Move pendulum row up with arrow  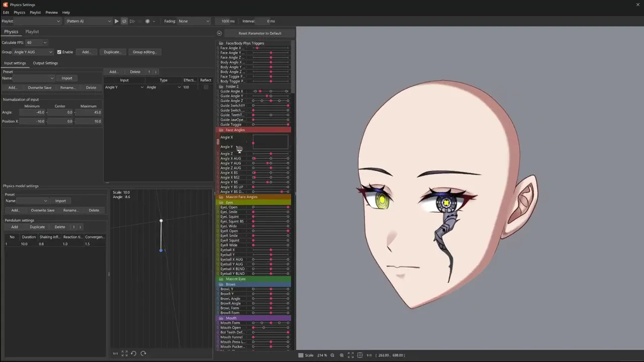click(73, 227)
